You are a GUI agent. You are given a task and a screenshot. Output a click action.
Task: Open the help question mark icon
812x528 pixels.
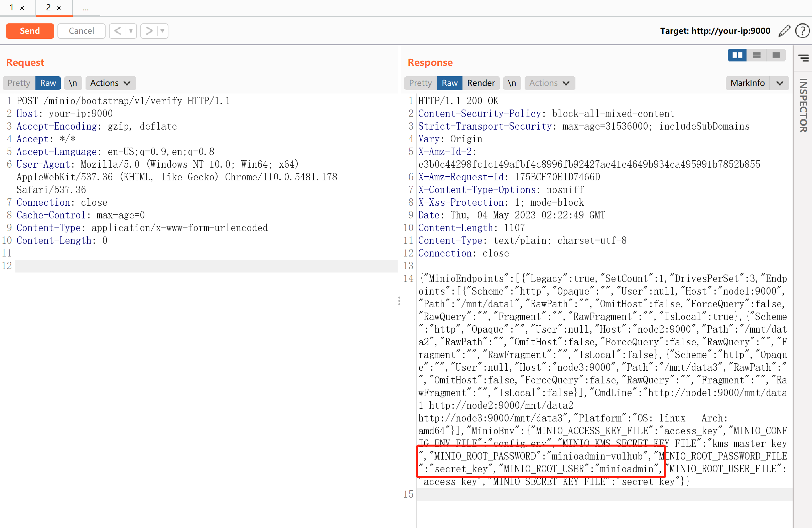tap(802, 31)
